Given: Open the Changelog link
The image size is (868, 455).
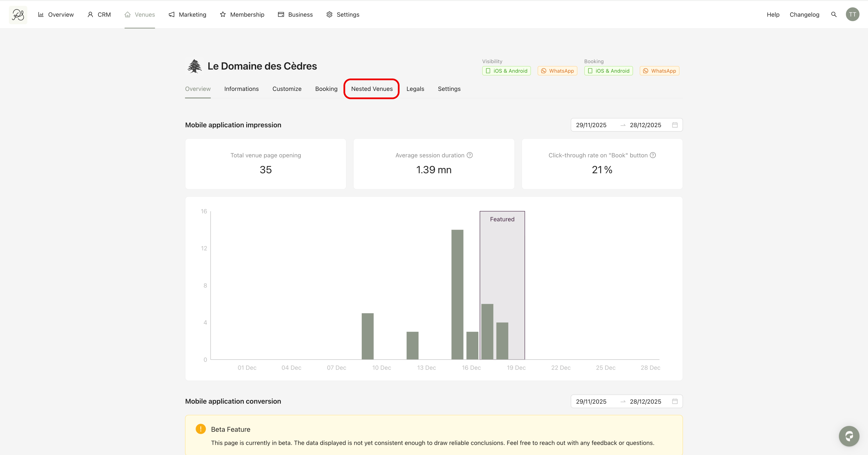Looking at the screenshot, I should point(804,14).
